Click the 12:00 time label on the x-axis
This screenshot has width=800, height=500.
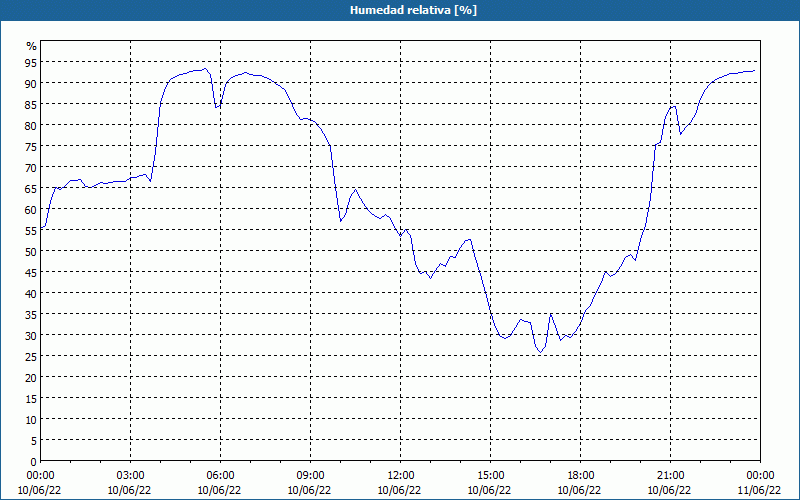coord(401,476)
